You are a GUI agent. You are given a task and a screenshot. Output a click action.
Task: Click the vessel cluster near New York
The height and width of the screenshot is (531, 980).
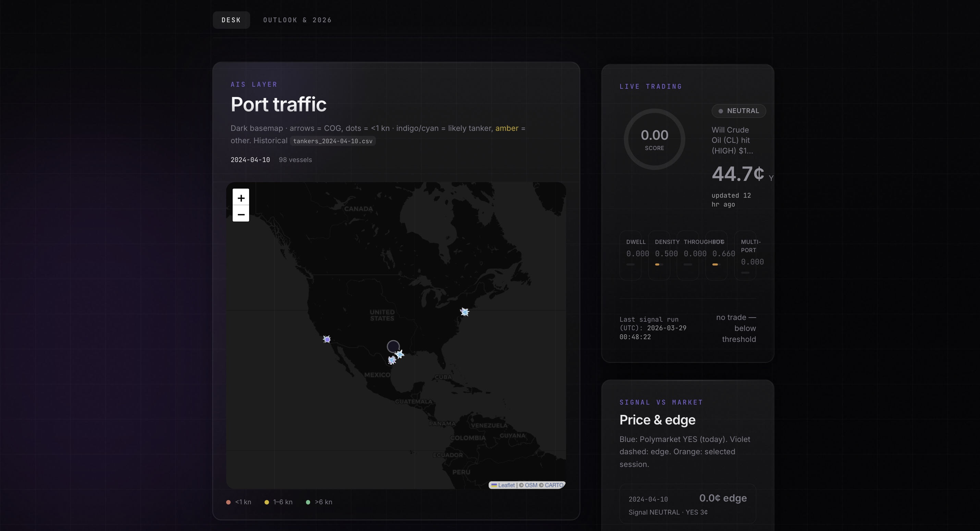click(464, 312)
